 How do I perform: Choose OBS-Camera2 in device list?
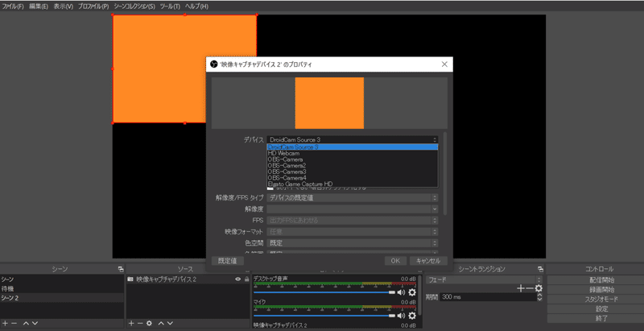(353, 166)
